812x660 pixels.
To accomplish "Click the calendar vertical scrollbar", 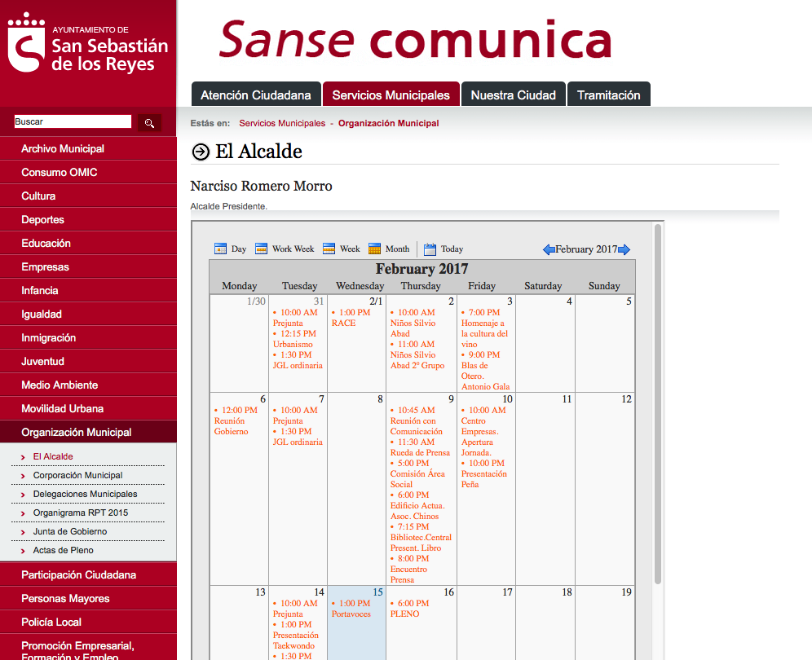I will (x=658, y=404).
